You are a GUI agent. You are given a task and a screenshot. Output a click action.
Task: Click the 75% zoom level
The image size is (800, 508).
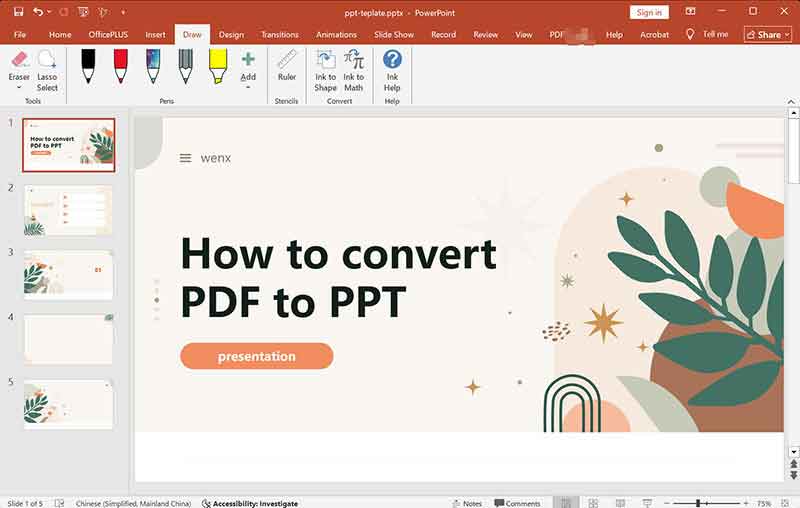point(764,503)
